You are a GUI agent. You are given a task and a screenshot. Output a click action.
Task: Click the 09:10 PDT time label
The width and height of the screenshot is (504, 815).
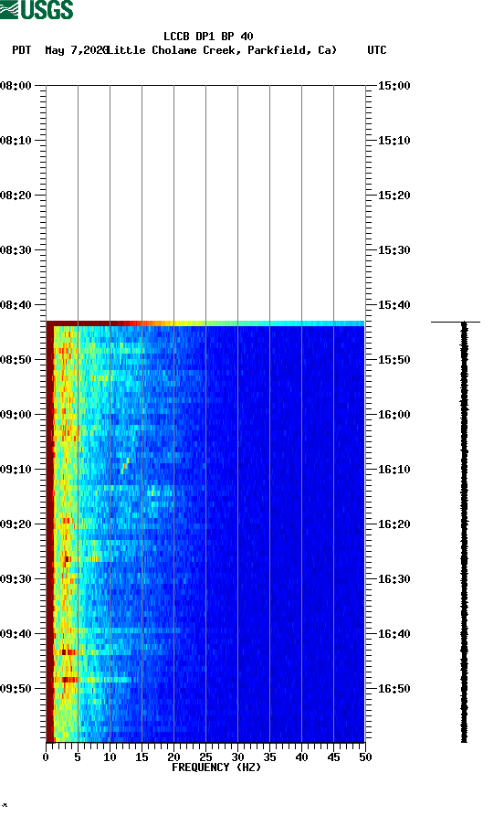(16, 470)
